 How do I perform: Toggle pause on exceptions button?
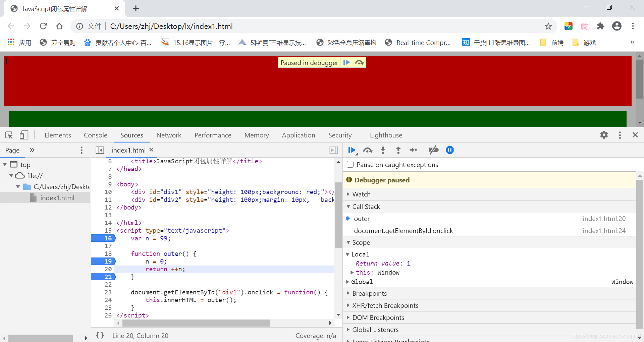(x=450, y=150)
